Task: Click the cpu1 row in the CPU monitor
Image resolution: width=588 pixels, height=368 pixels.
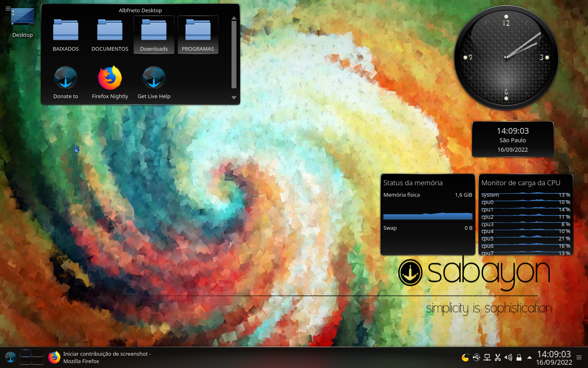Action: click(x=526, y=210)
